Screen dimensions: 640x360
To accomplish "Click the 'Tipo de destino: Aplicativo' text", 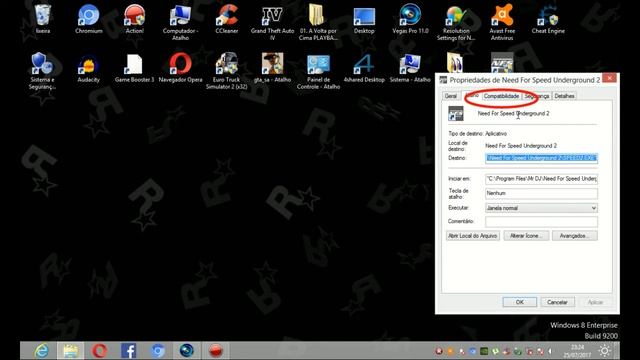I will pos(477,133).
